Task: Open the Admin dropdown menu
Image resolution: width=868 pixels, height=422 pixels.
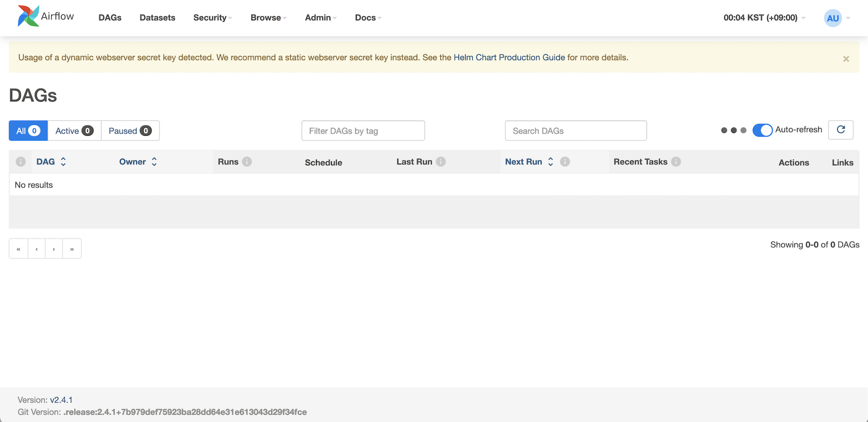Action: (x=321, y=18)
